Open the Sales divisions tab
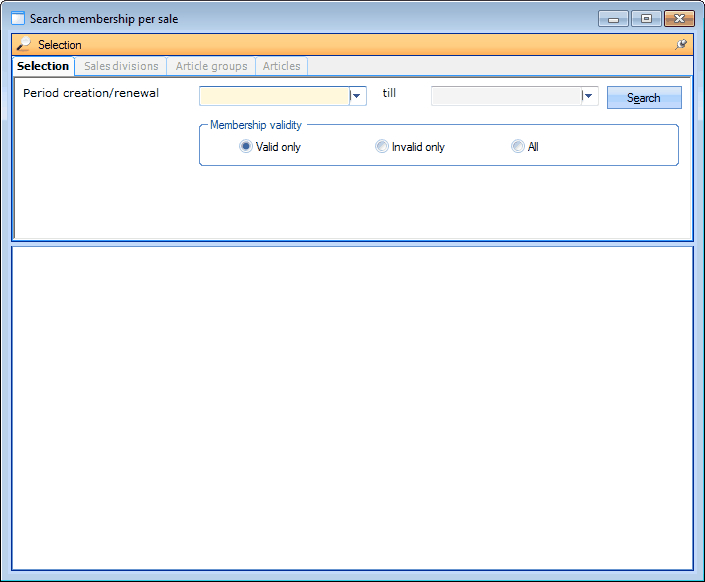Screen dimensions: 705x582 (121, 66)
